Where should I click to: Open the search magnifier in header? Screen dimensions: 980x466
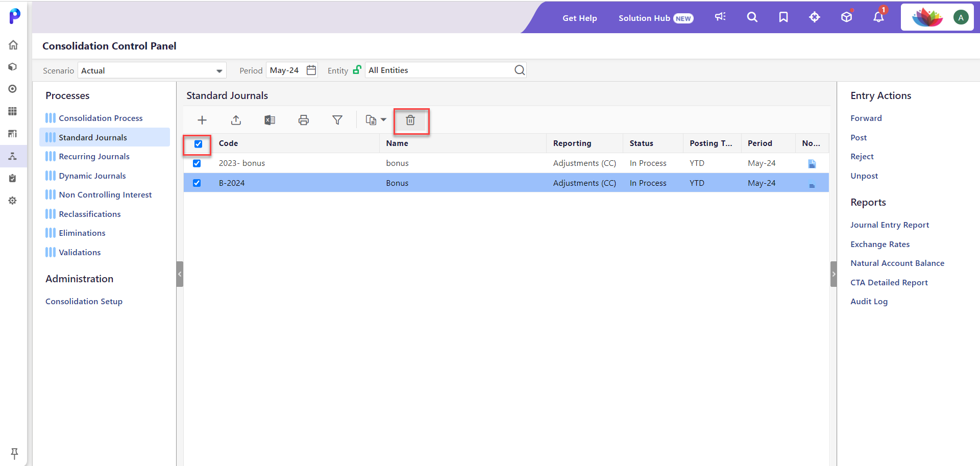(x=752, y=17)
